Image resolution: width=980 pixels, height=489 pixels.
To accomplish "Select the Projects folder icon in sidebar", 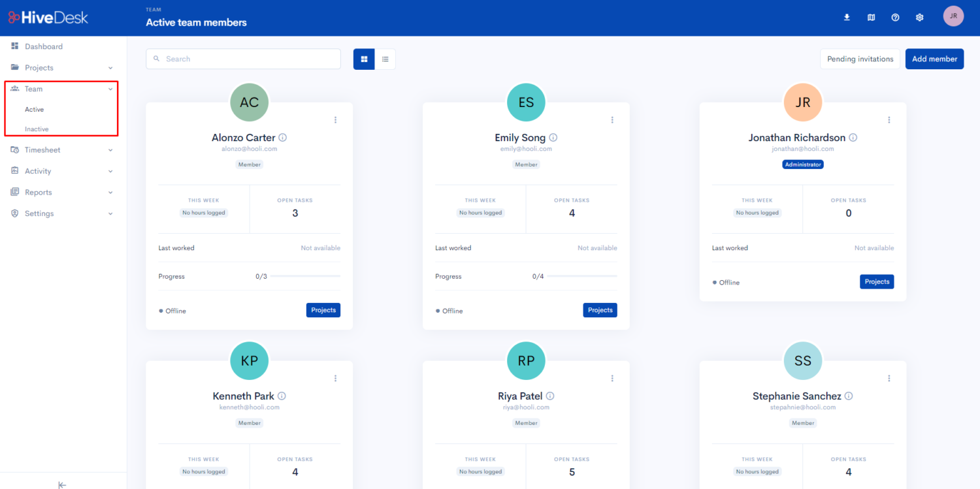I will pos(14,67).
